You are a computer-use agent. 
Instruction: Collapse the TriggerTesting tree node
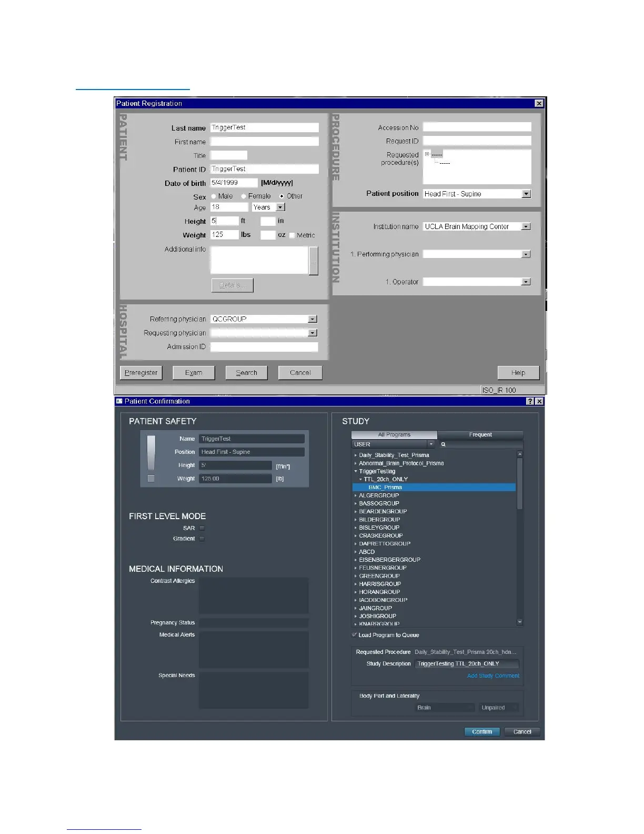click(x=356, y=471)
